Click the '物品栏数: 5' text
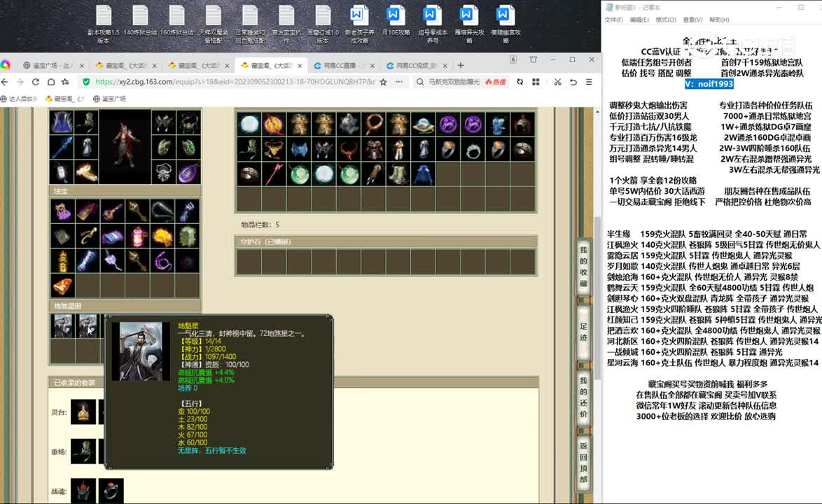 point(260,225)
